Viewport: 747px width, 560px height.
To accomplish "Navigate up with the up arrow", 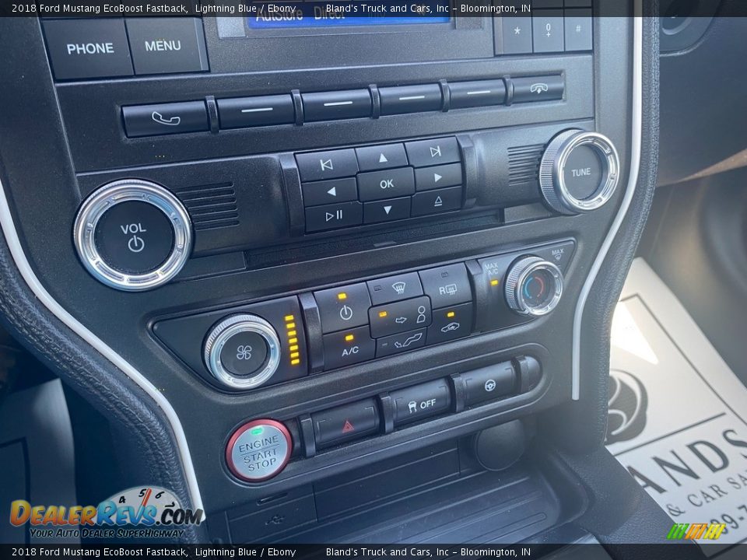I will click(x=382, y=158).
